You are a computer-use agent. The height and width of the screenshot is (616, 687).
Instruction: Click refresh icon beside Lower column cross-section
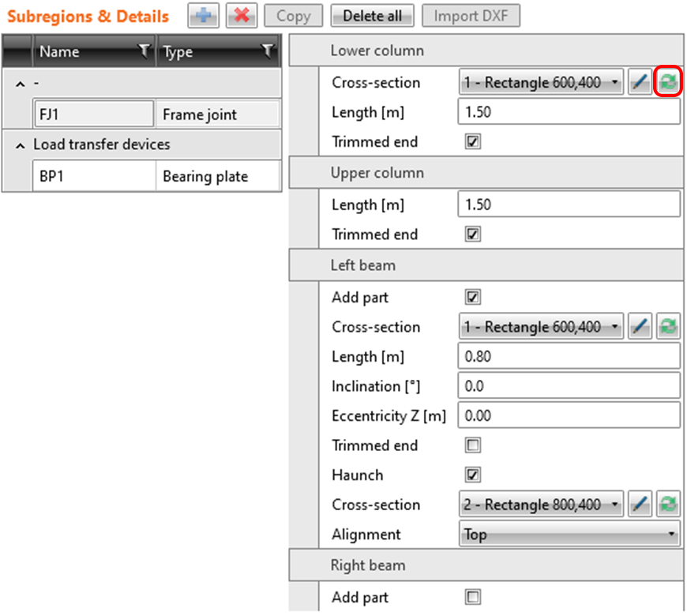coord(669,83)
